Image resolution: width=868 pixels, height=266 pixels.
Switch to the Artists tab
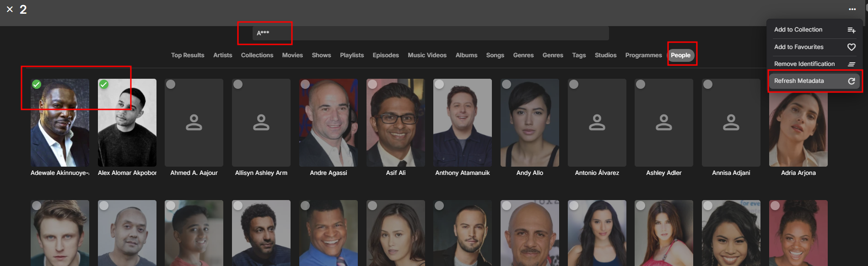click(x=223, y=55)
